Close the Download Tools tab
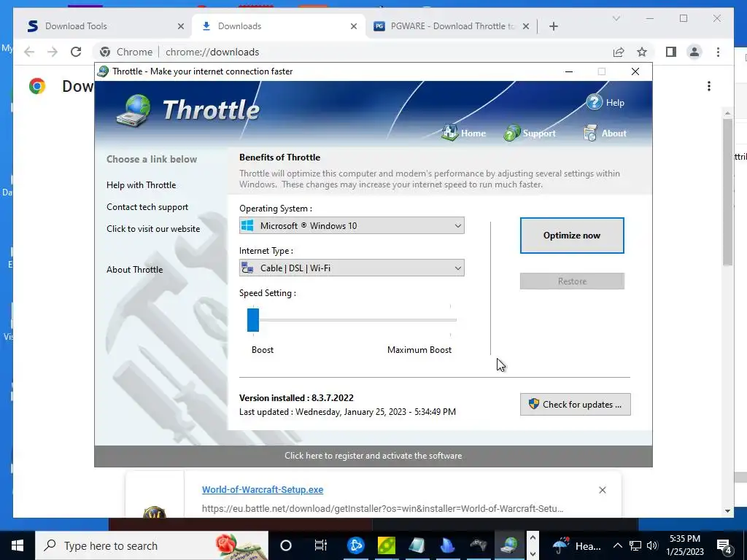Image resolution: width=747 pixels, height=560 pixels. click(x=181, y=26)
